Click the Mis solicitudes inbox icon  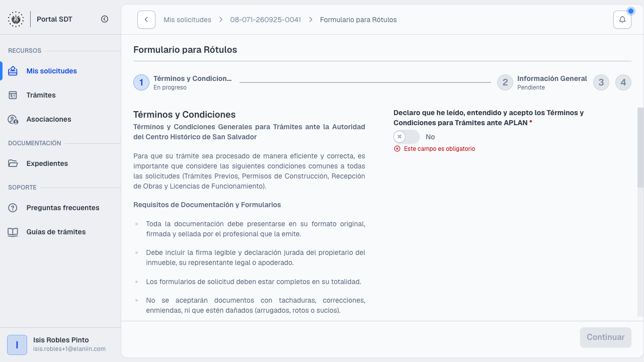click(x=13, y=71)
